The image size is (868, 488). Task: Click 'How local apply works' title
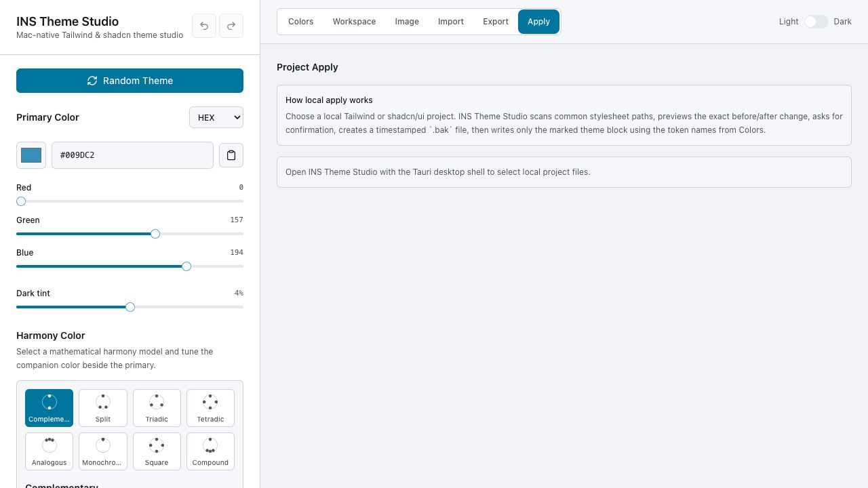coord(329,100)
